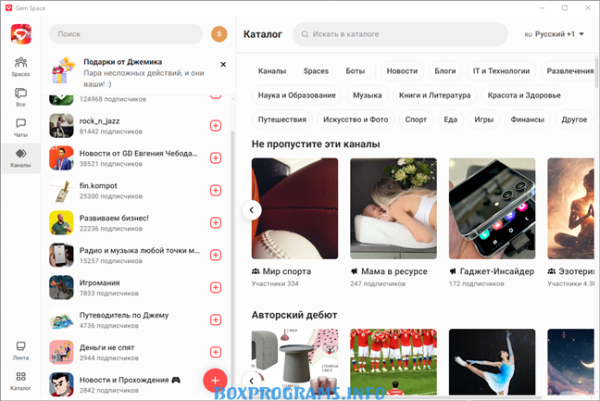Click the Gem Space logo icon

tap(20, 35)
